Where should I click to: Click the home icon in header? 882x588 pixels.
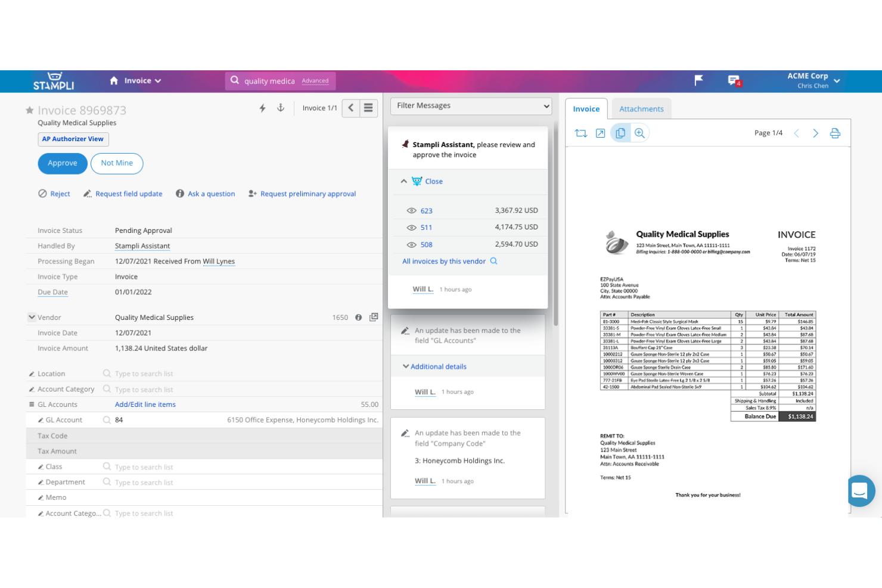114,80
